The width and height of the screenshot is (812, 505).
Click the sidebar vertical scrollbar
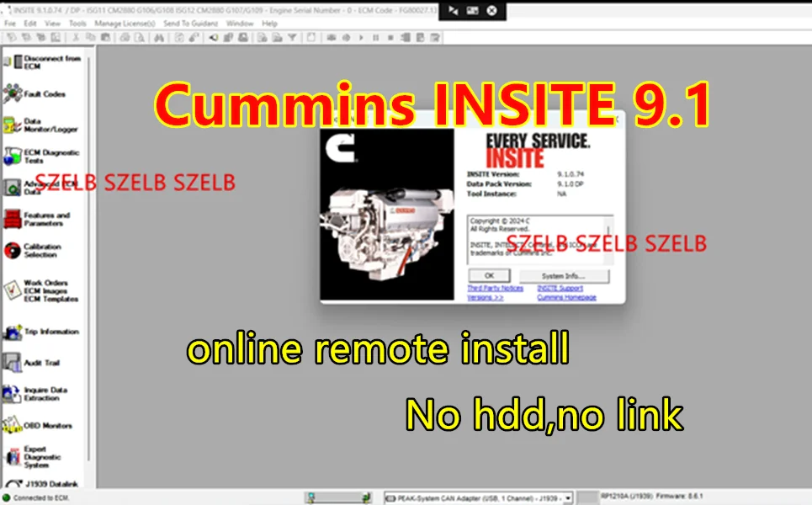tap(88, 259)
